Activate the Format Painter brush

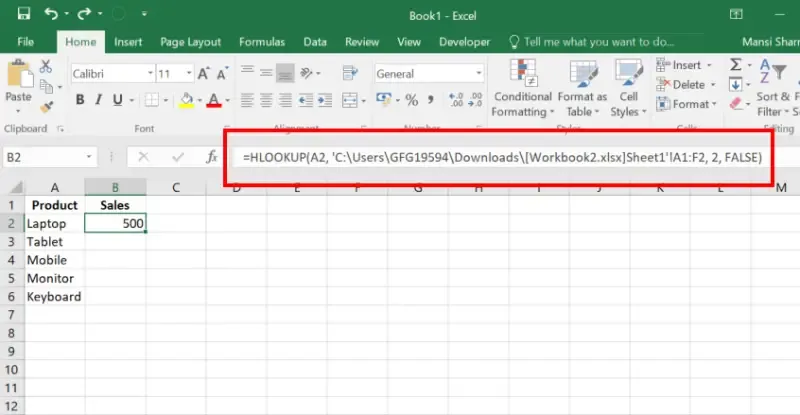tap(46, 107)
